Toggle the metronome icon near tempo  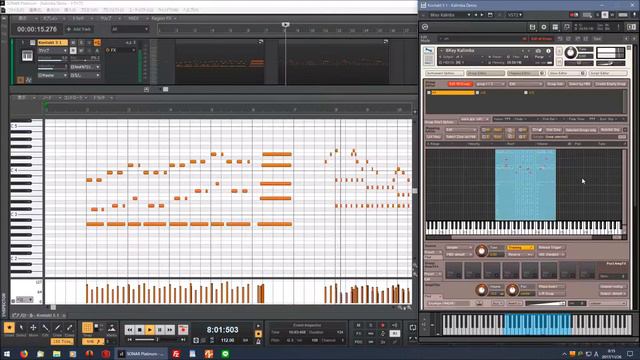258,341
